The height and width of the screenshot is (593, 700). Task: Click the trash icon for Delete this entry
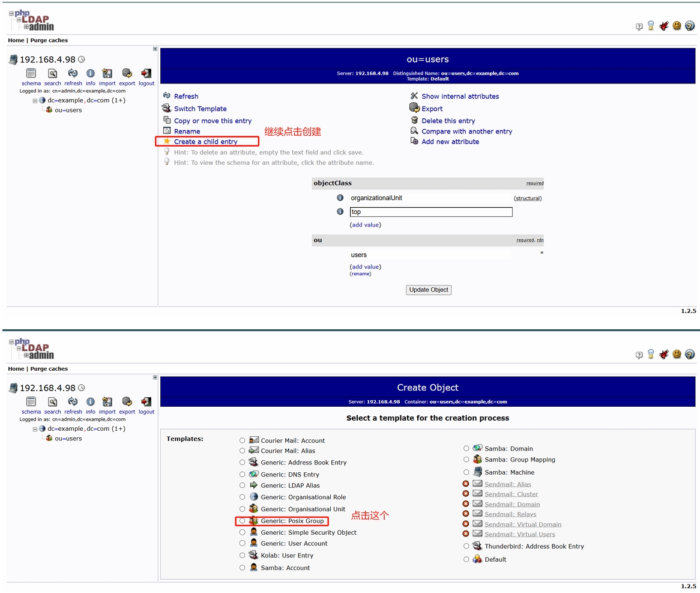coord(414,120)
